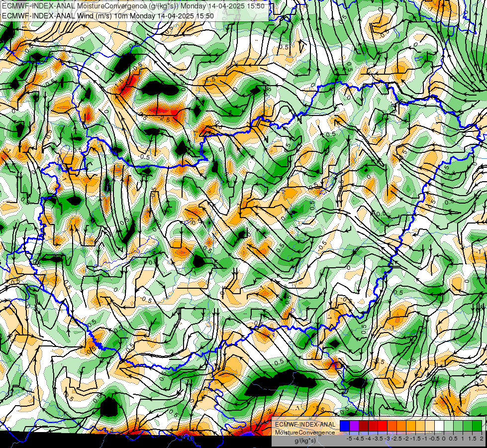Click the purple legend swatch
The width and height of the screenshot is (487, 448).
(354, 426)
